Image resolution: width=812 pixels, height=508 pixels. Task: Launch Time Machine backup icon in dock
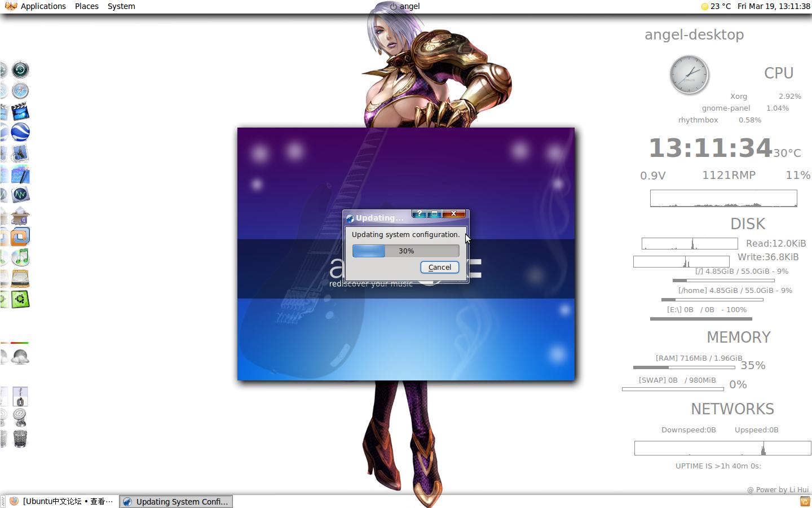tap(20, 70)
